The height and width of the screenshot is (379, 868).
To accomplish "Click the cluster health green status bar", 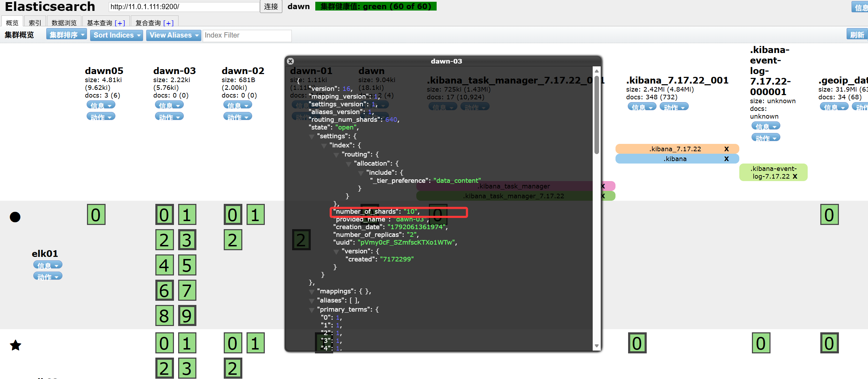I will (x=376, y=6).
